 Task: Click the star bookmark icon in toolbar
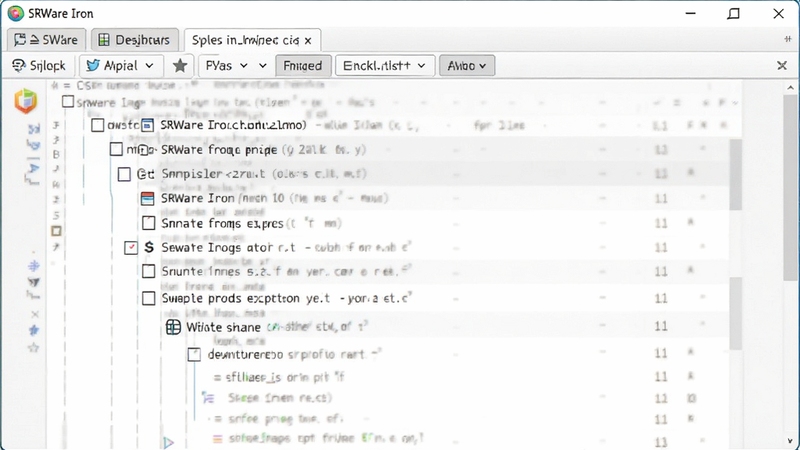pyautogui.click(x=180, y=65)
